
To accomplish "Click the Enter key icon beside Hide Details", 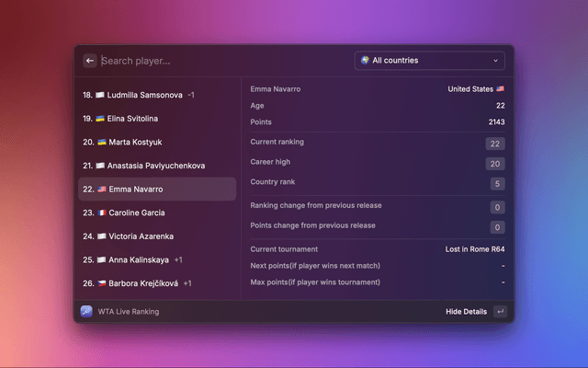I will (500, 311).
